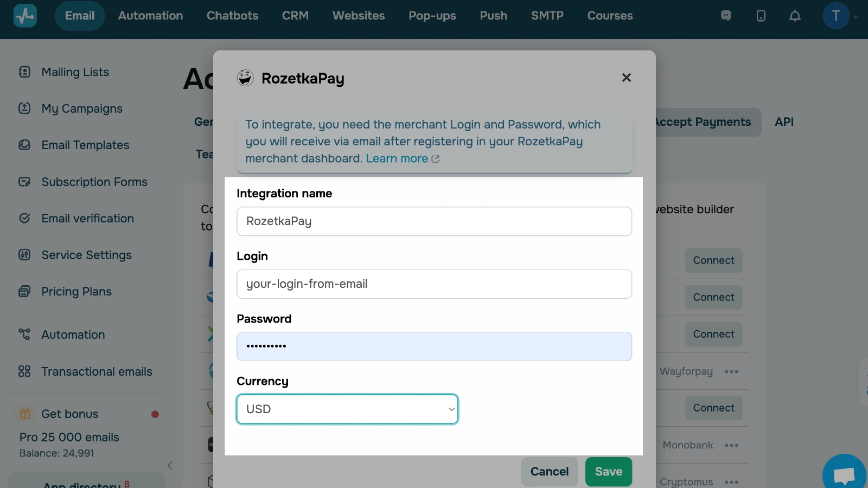The width and height of the screenshot is (868, 488).
Task: Click the Email verification check icon
Action: pyautogui.click(x=24, y=218)
